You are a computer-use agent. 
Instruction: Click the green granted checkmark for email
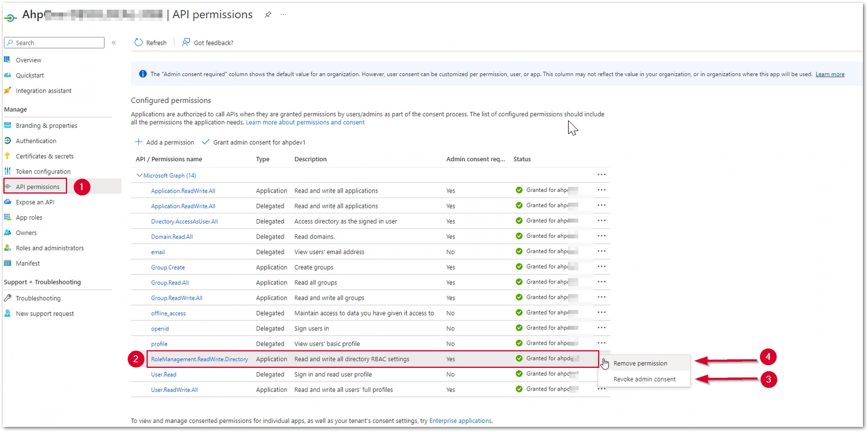pyautogui.click(x=519, y=251)
